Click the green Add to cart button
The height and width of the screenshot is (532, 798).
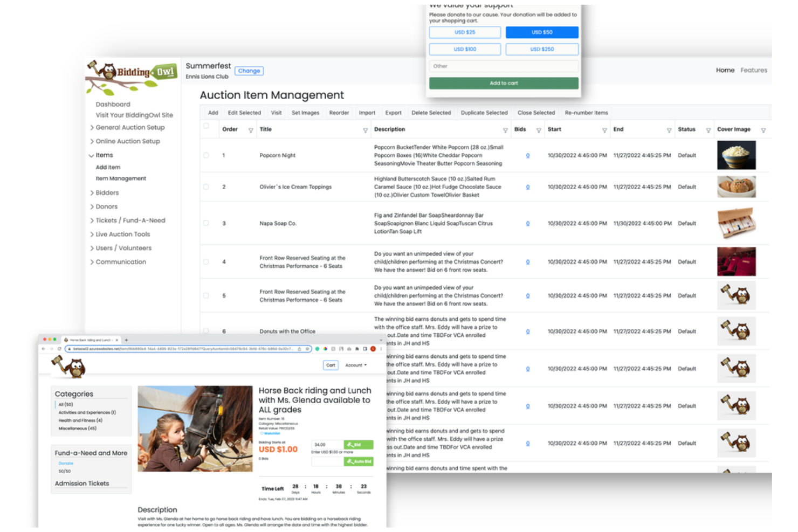504,83
